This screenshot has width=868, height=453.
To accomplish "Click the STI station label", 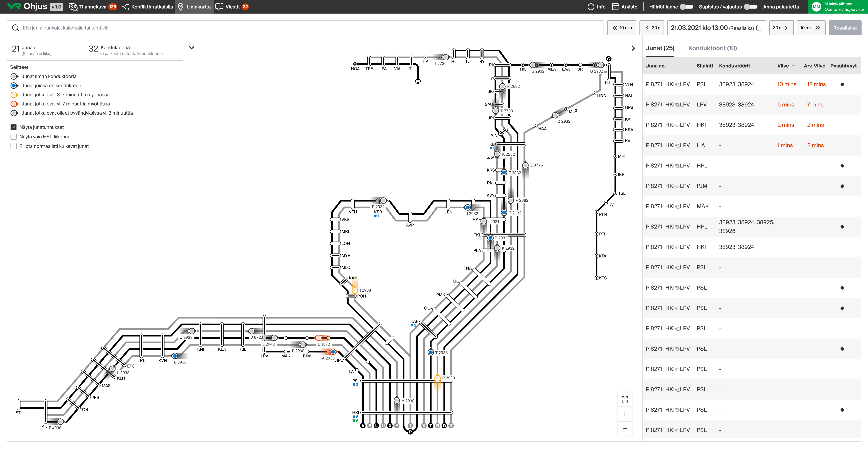I will click(x=18, y=412).
